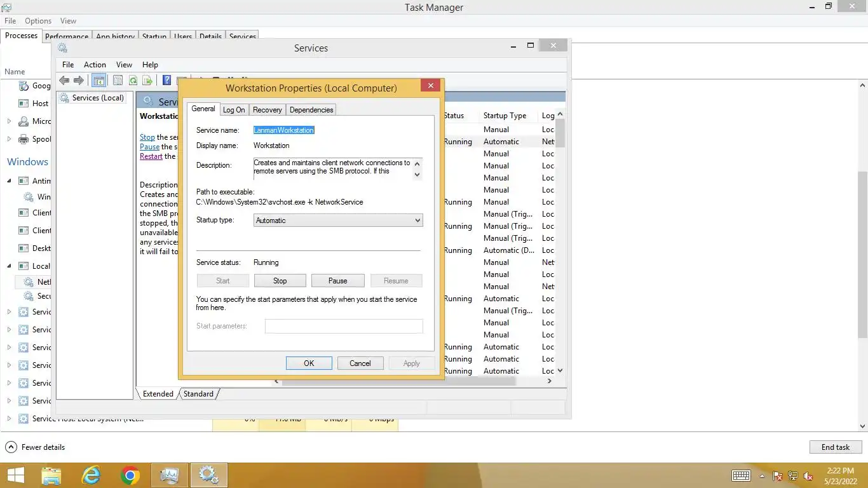
Task: Toggle Show/Hide Console Tree toolbar icon
Action: tap(98, 80)
